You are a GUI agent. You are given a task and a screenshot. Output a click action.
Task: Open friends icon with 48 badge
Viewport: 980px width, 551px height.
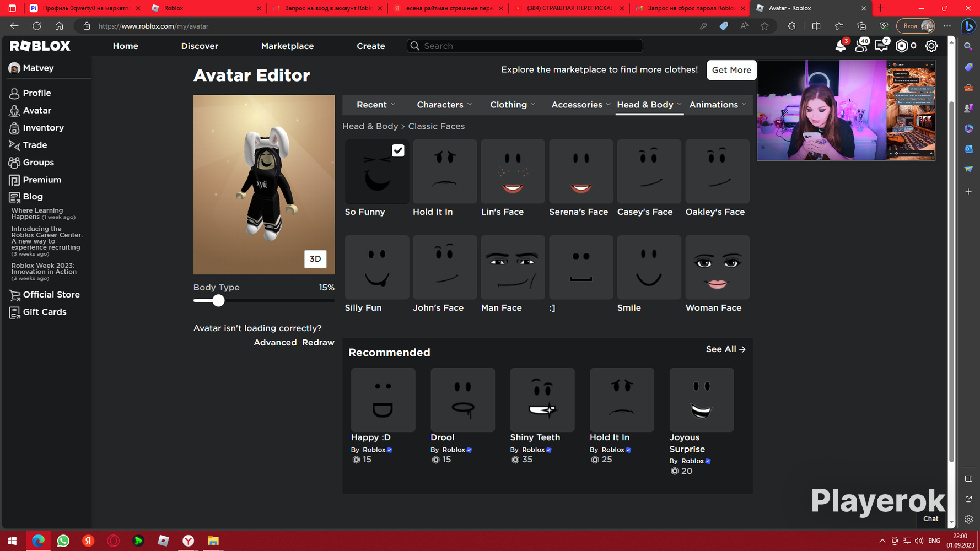[x=861, y=46]
